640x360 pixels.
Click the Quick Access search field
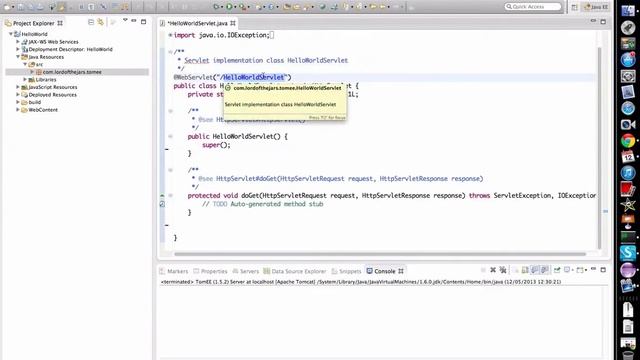(x=533, y=7)
